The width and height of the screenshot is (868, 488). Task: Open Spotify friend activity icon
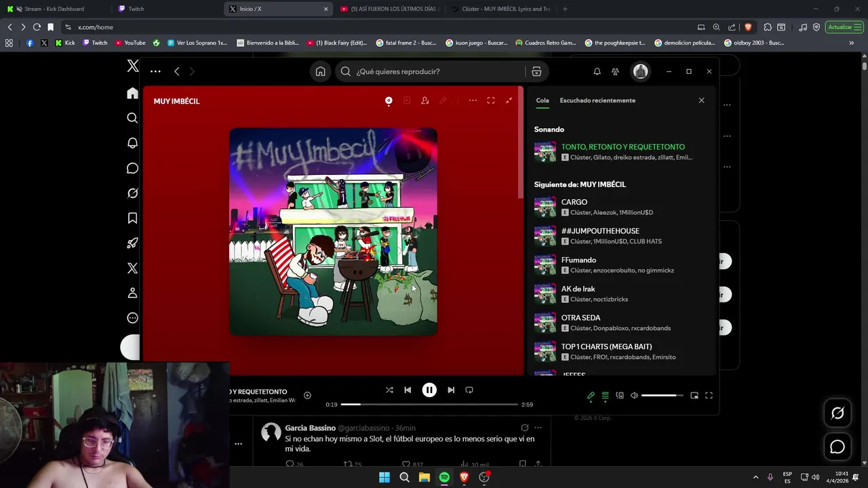615,71
